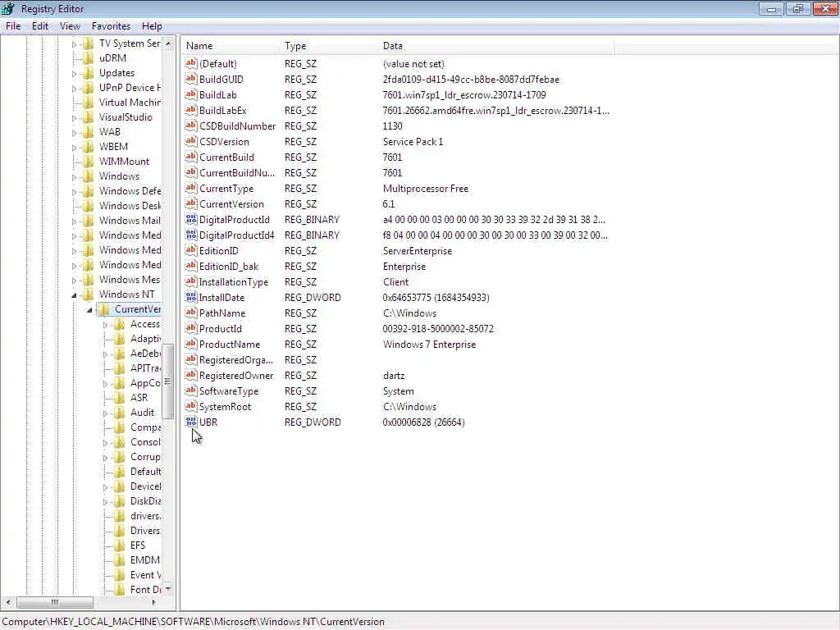
Task: Click the tree vertical scrollbar down arrow
Action: [168, 589]
